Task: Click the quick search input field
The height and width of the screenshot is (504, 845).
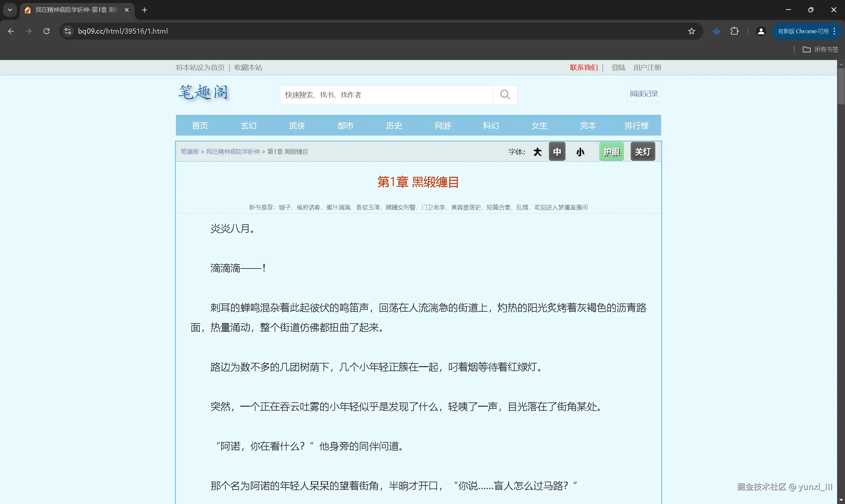Action: coord(386,95)
